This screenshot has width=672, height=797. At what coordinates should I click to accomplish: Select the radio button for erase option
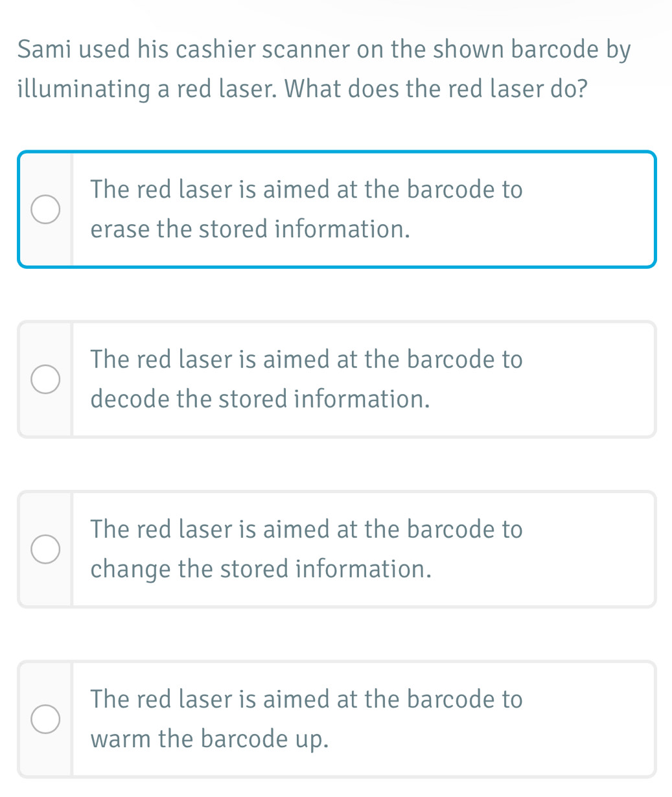(45, 210)
